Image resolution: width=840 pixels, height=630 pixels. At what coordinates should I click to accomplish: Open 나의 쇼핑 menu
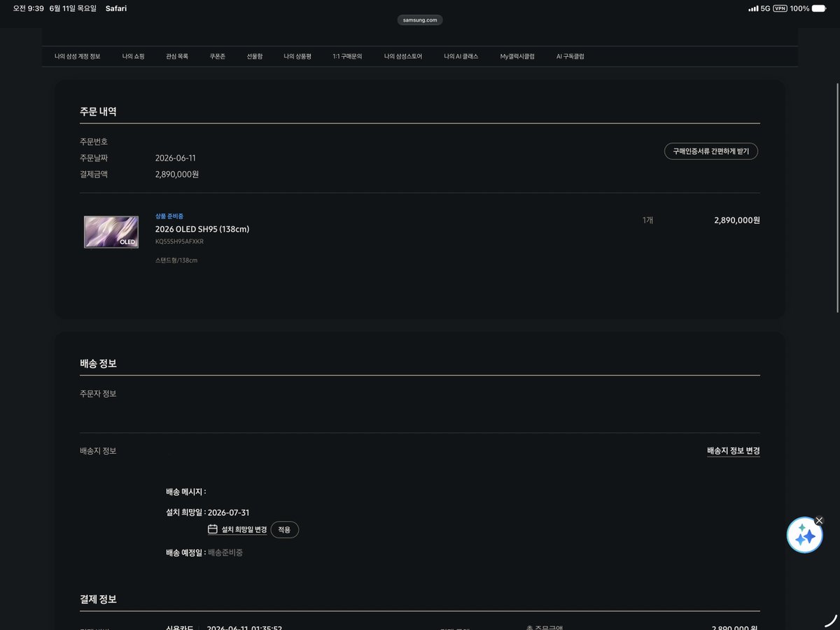click(x=133, y=56)
